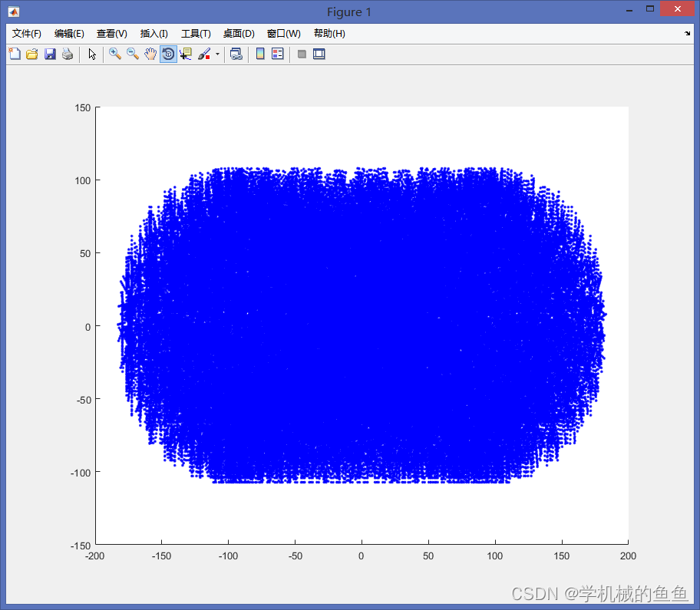Toggle the Rotate 3D tool
Image resolution: width=700 pixels, height=610 pixels.
coord(168,54)
